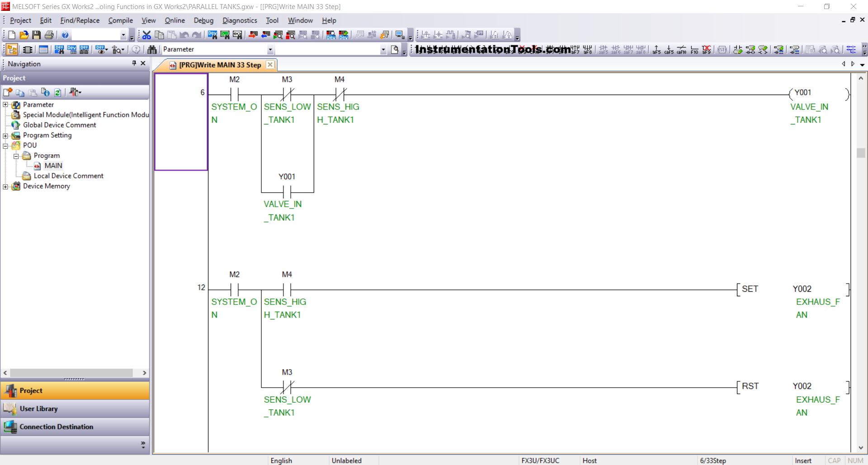The image size is (868, 465).
Task: Open the Project menu
Action: pos(20,20)
